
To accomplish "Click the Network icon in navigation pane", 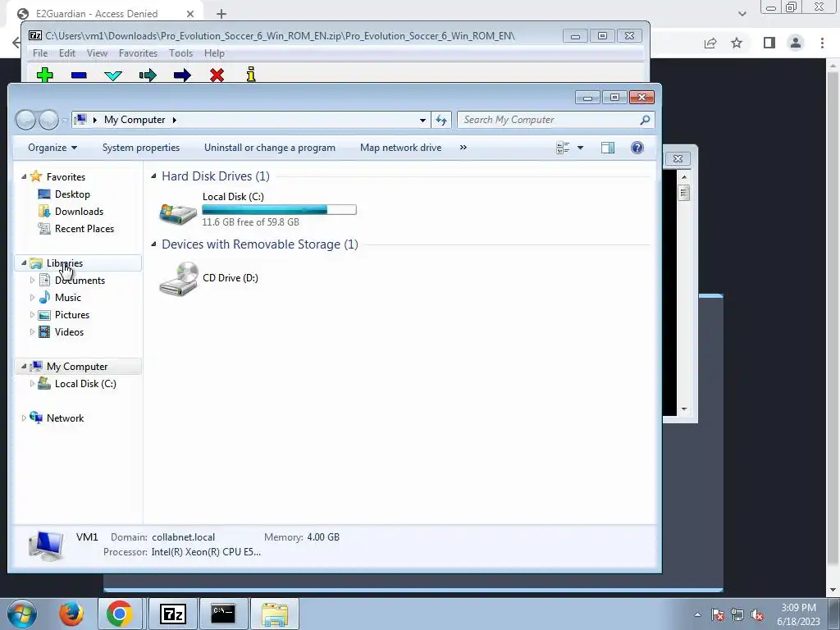I will [36, 418].
